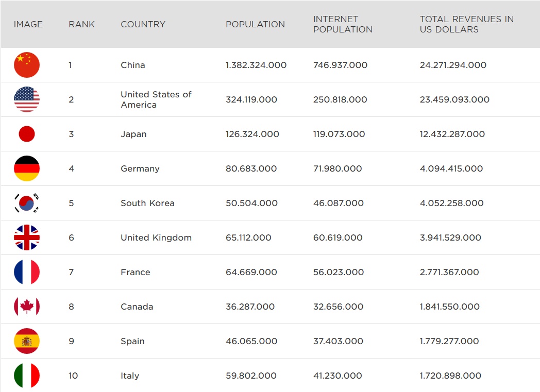
Task: Click TOTAL REVENUES IN US DOLLARS header
Action: tap(466, 24)
